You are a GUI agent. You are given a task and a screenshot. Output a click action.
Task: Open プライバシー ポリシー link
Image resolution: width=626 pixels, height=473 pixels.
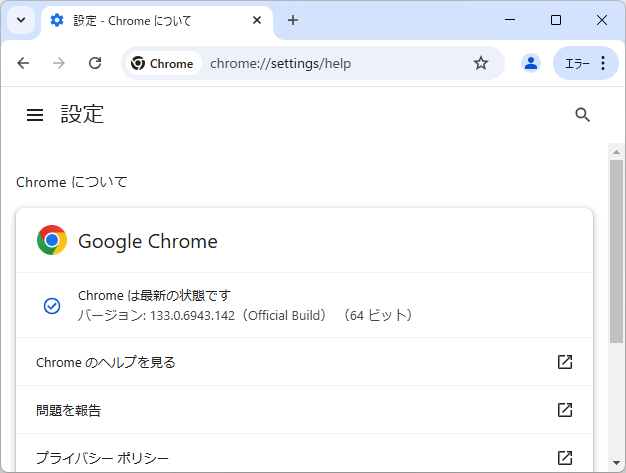tap(305, 453)
